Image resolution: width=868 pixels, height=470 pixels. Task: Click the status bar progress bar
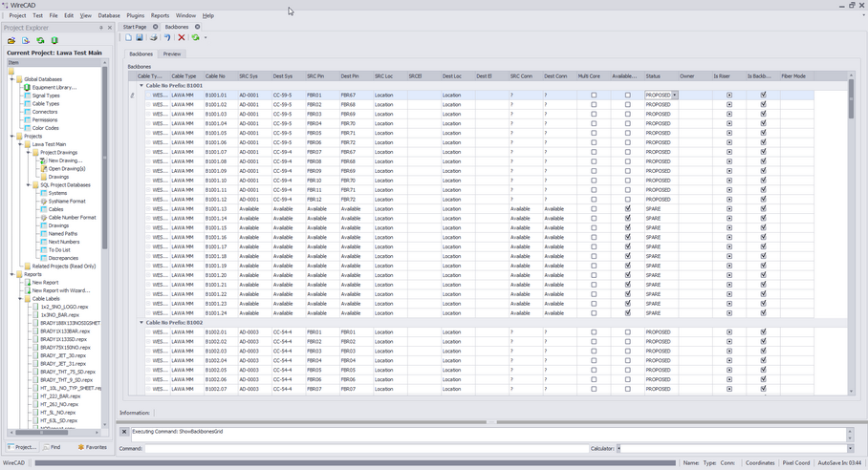pyautogui.click(x=355, y=462)
